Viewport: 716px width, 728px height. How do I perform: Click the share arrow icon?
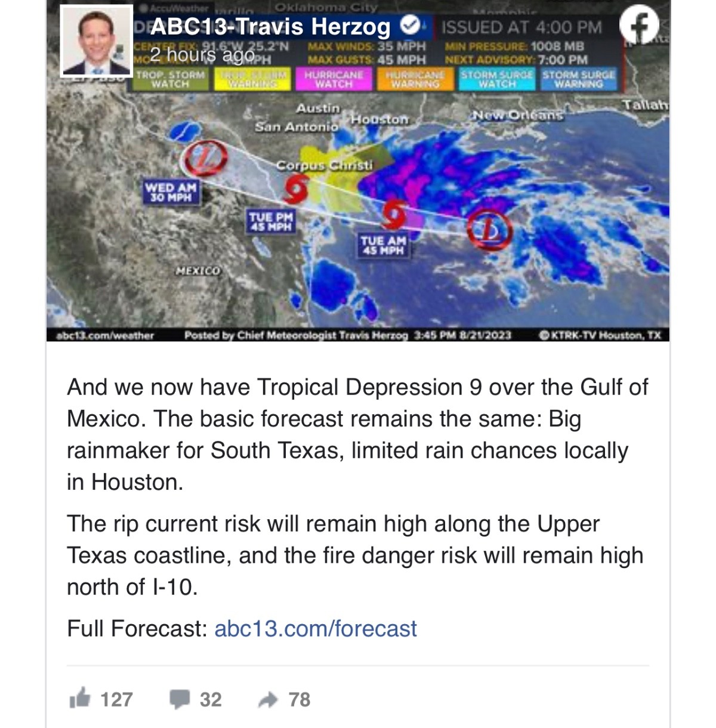[268, 699]
